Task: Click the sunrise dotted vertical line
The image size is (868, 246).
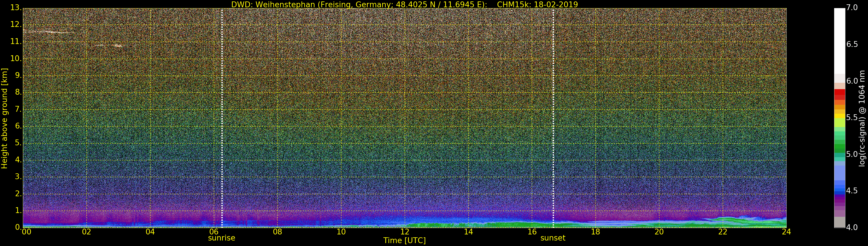Action: pyautogui.click(x=222, y=118)
